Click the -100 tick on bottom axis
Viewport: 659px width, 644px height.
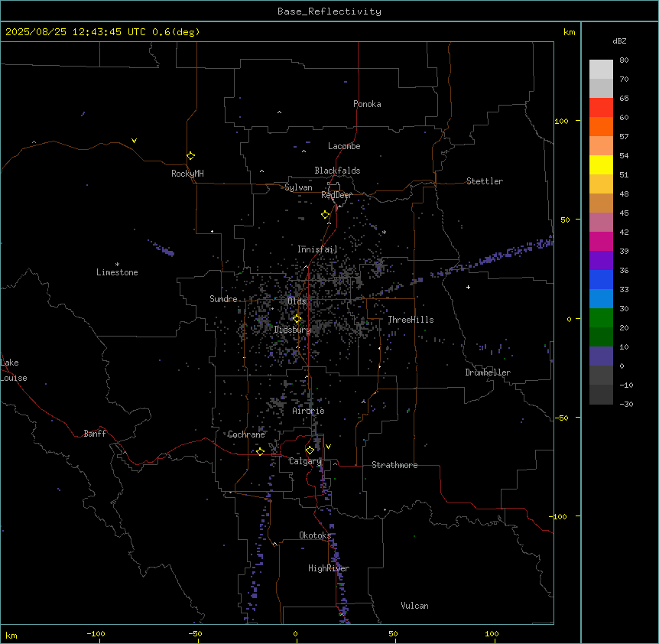click(x=96, y=633)
